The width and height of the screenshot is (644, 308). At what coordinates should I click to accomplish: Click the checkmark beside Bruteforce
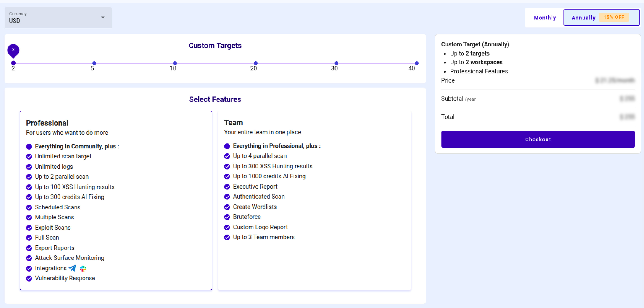coord(227,217)
